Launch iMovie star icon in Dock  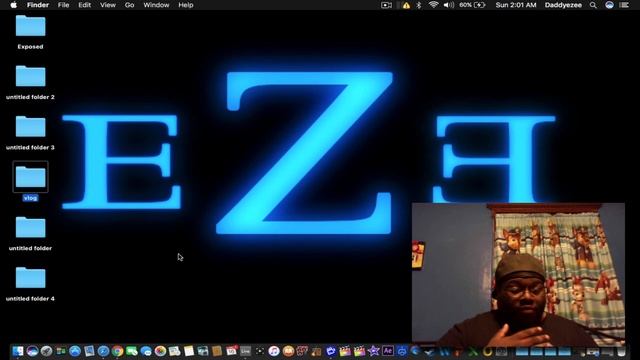[x=373, y=351]
